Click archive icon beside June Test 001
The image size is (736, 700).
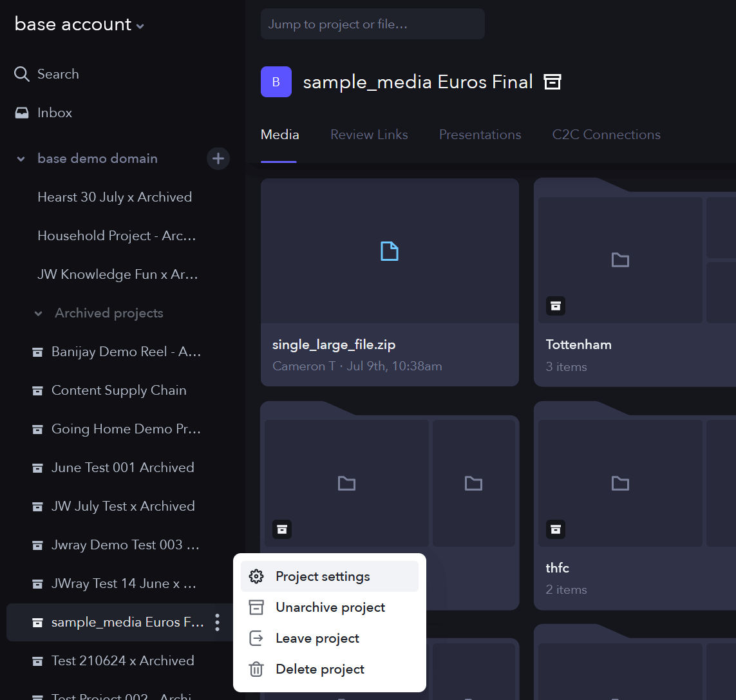click(37, 468)
